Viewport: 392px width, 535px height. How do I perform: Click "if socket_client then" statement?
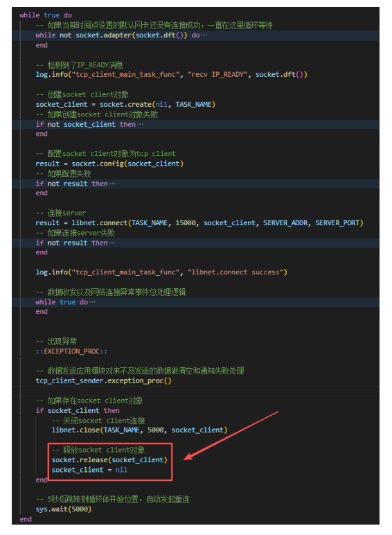(78, 410)
